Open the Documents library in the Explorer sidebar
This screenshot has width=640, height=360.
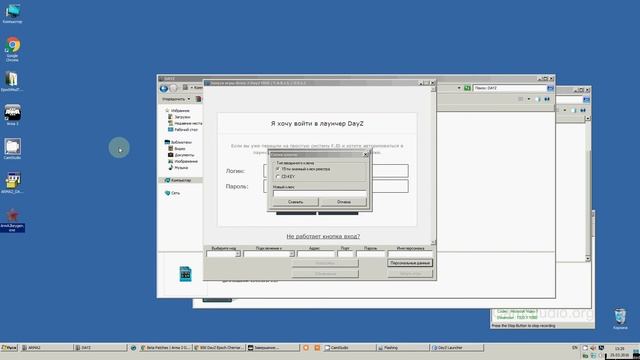[x=181, y=155]
